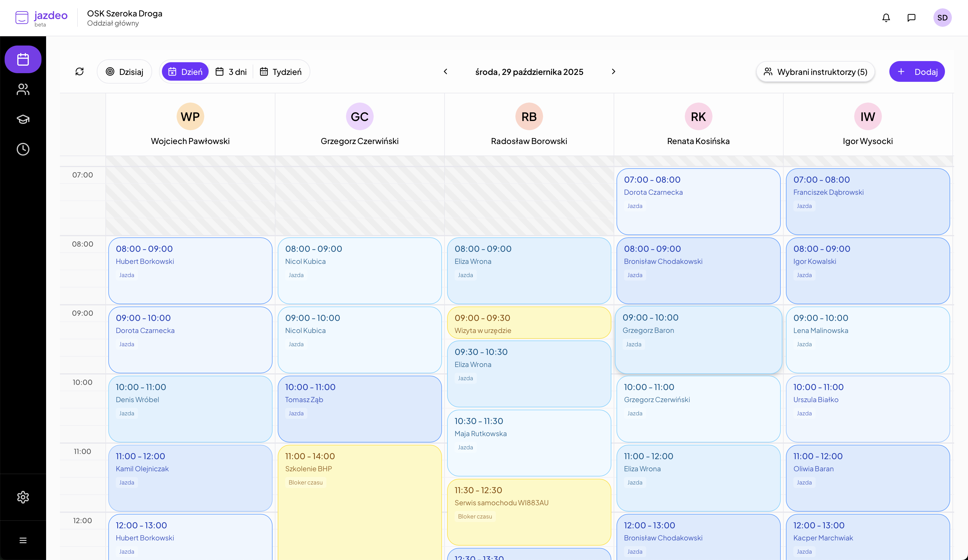Open the students/users sidebar icon
The image size is (968, 560).
(23, 89)
